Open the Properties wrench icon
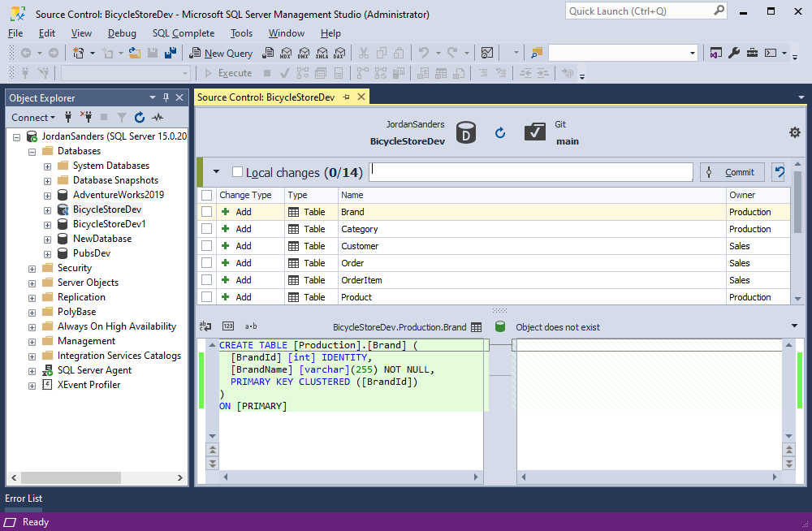The width and height of the screenshot is (812, 531). pos(734,53)
